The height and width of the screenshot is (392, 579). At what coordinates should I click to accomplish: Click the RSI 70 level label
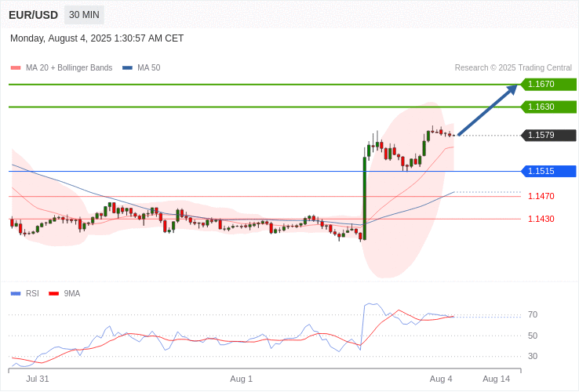533,315
